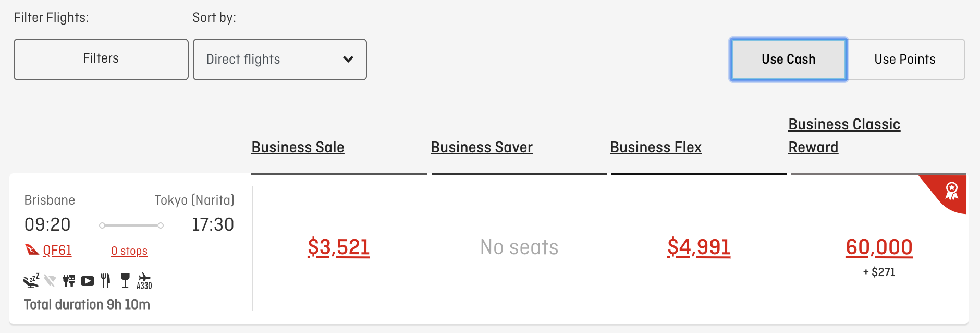
Task: Open the Filters button
Action: (101, 59)
